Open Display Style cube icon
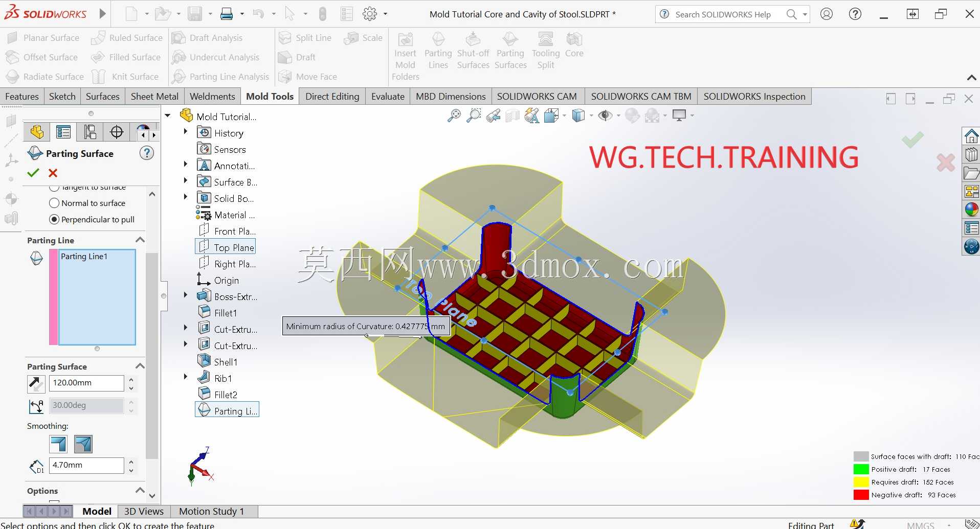 (x=578, y=116)
